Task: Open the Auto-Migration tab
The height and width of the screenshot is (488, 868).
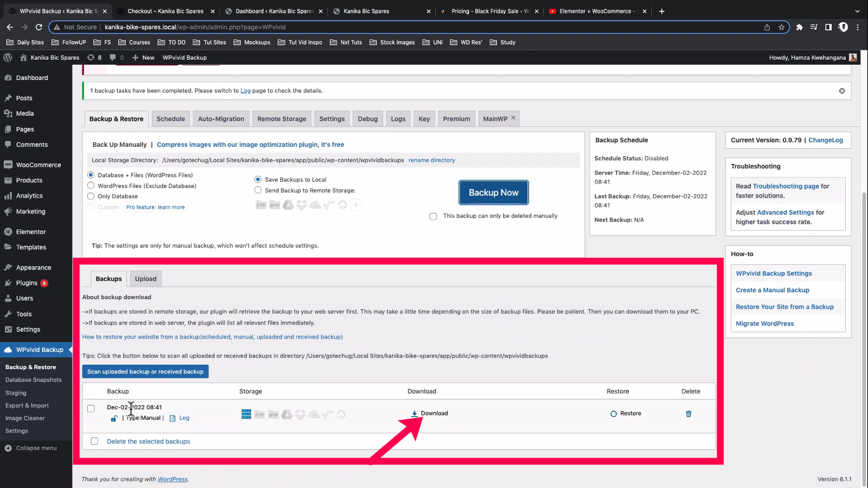Action: point(221,119)
